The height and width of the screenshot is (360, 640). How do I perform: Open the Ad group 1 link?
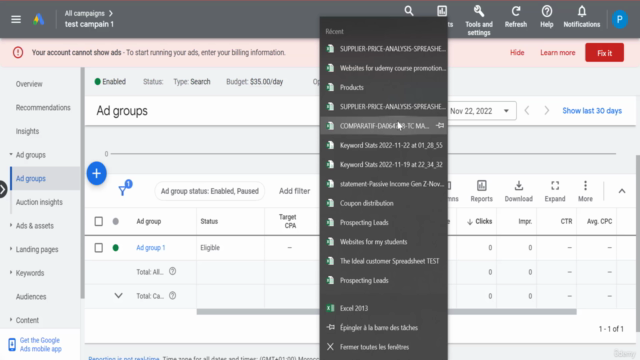tap(151, 248)
